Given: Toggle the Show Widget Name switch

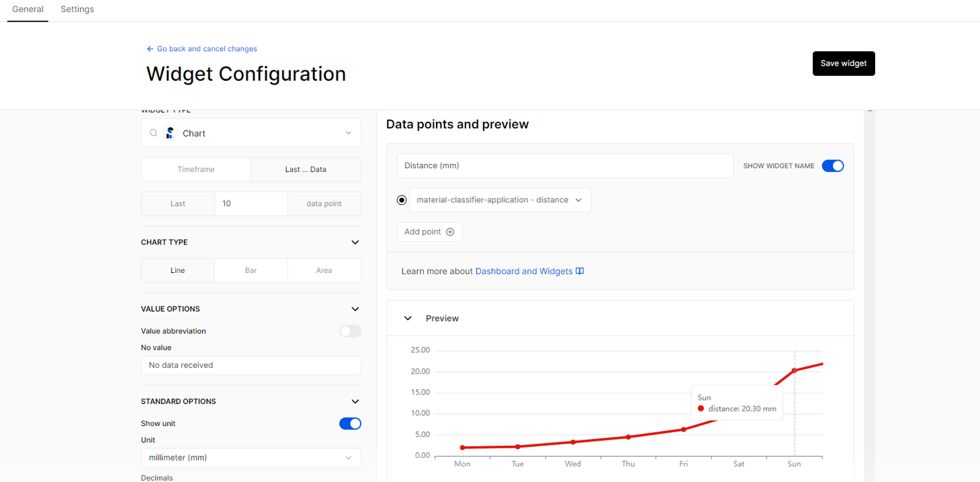Looking at the screenshot, I should pos(833,166).
